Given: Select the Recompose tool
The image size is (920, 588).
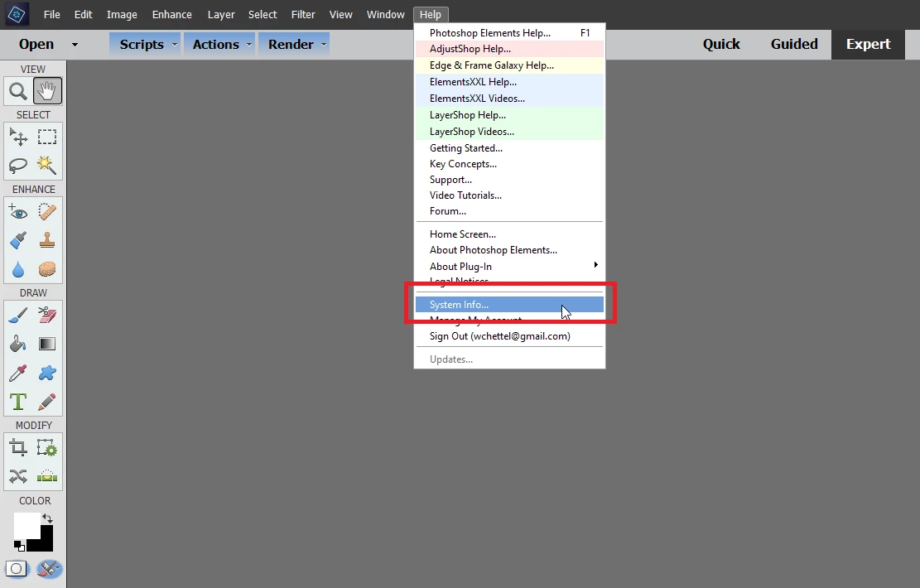Looking at the screenshot, I should click(47, 448).
